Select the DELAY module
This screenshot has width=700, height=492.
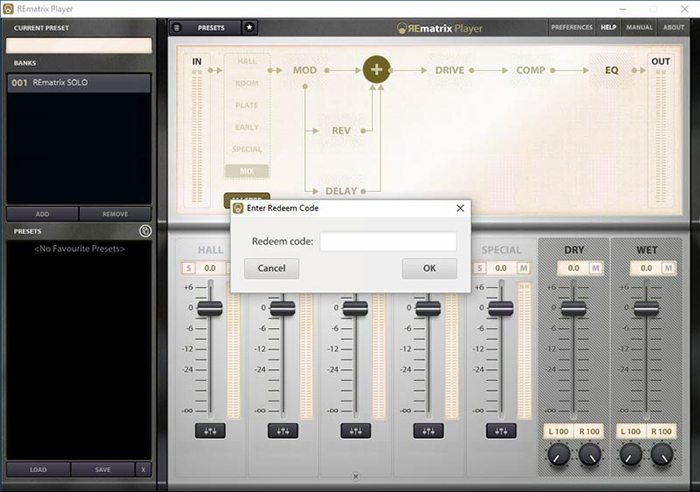341,191
